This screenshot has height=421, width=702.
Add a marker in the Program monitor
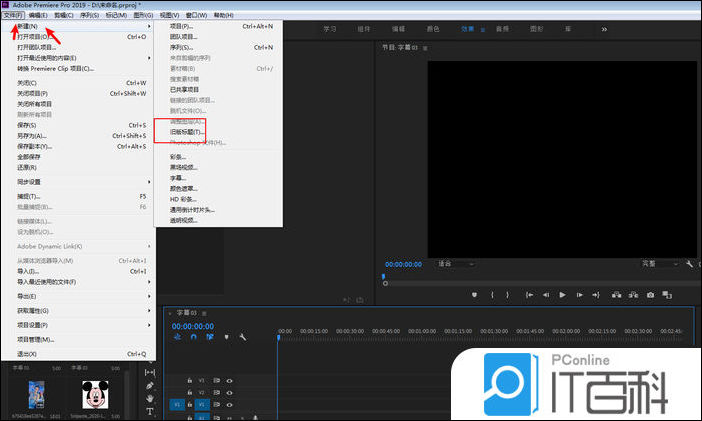pyautogui.click(x=475, y=295)
